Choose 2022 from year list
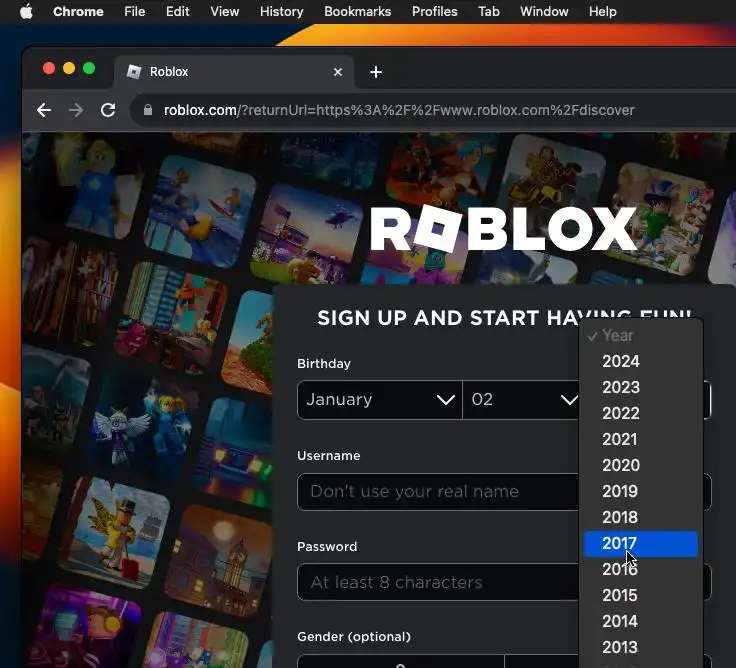 coord(641,413)
